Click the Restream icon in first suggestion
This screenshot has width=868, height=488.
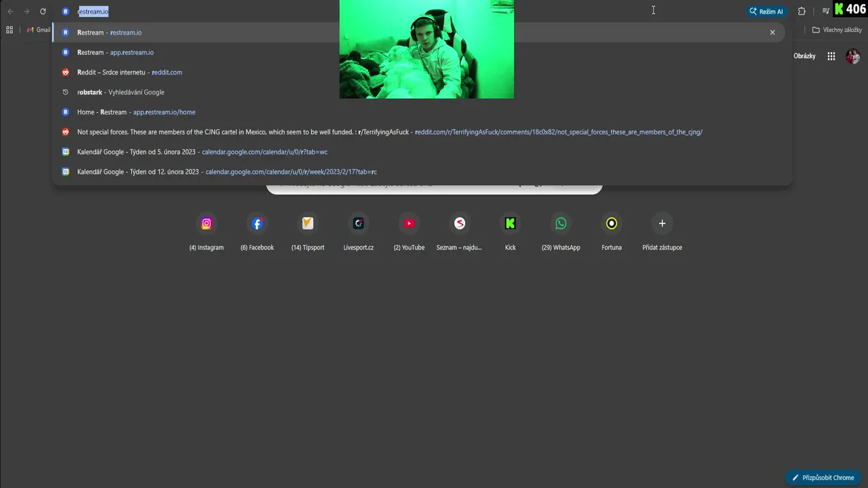pyautogui.click(x=66, y=33)
